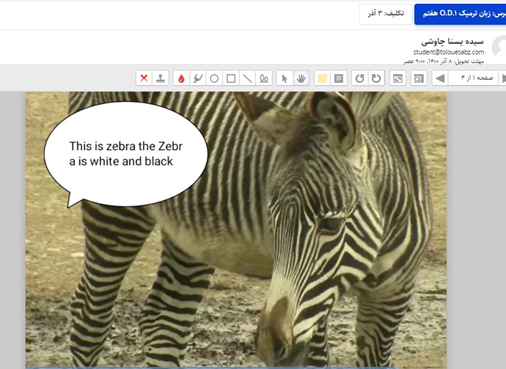Pick the gray fill square swatch
The width and height of the screenshot is (506, 369).
(x=339, y=78)
